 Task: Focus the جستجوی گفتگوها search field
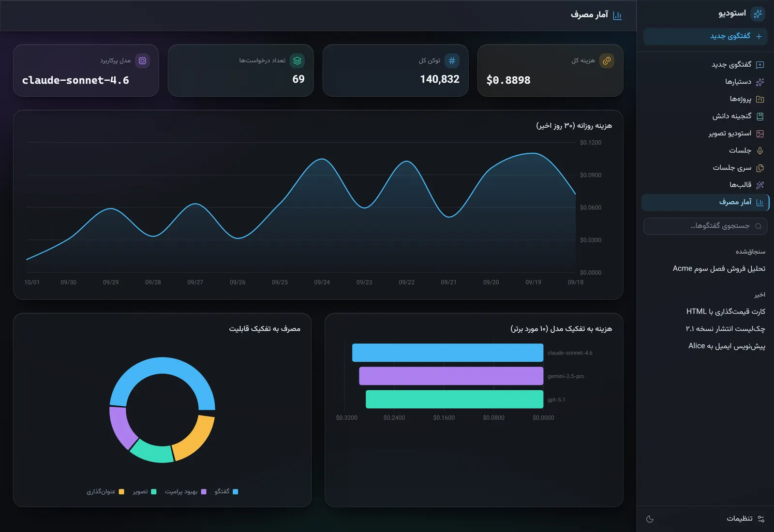coord(705,226)
